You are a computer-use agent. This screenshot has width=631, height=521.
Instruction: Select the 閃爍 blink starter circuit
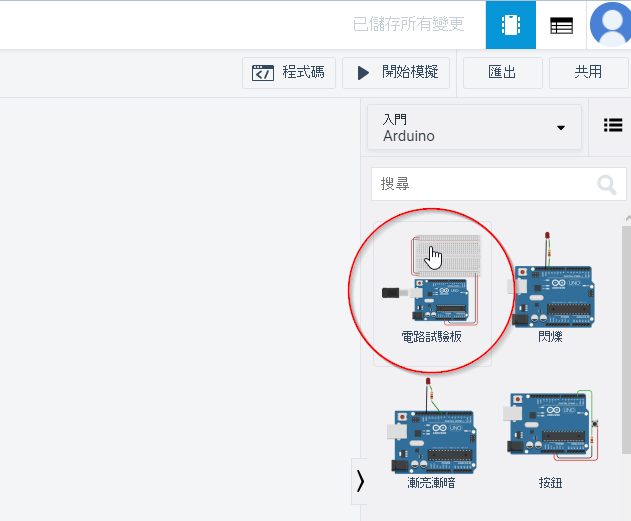tap(551, 290)
